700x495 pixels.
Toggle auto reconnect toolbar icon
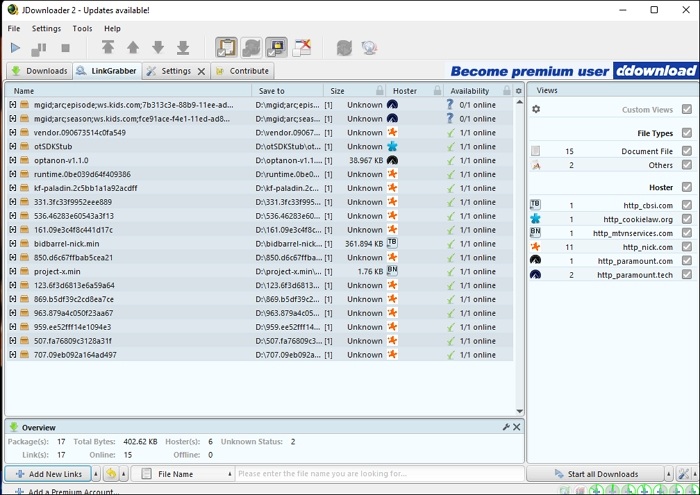(252, 47)
